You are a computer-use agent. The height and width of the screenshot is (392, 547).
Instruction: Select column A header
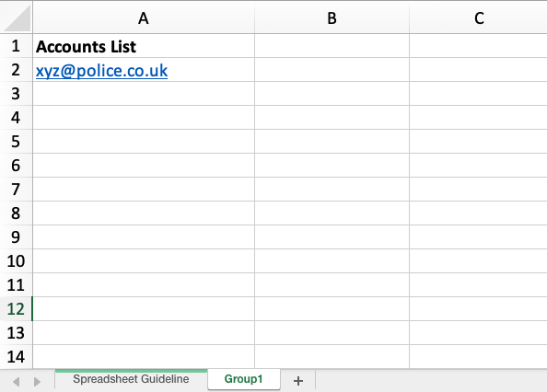[144, 17]
